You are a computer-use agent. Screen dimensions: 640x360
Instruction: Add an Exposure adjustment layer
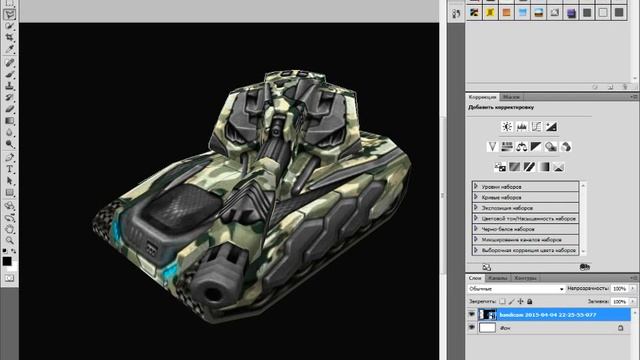551,127
